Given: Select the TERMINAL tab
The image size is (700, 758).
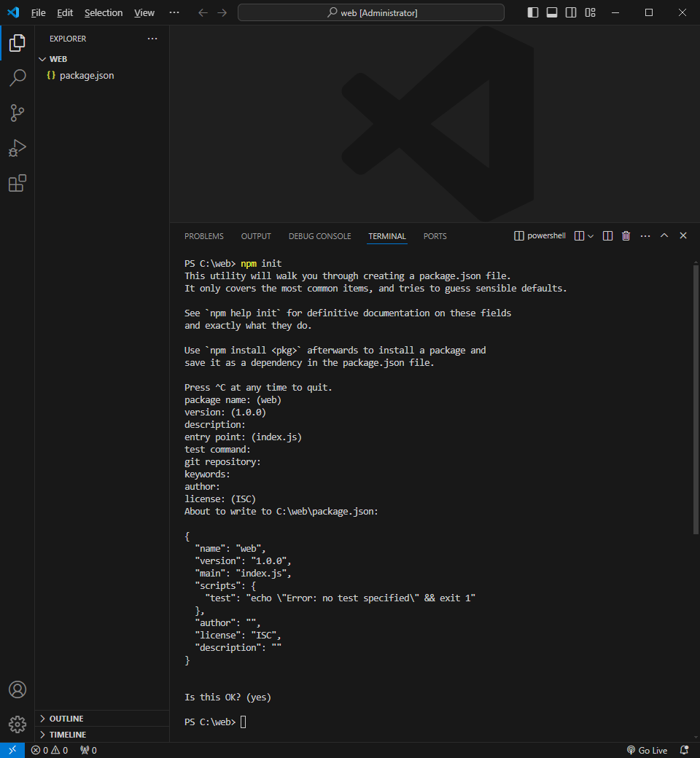Looking at the screenshot, I should click(387, 236).
